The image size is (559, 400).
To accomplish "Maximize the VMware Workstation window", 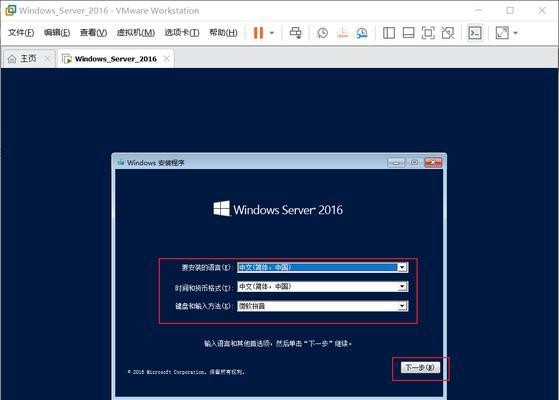I will (x=510, y=11).
